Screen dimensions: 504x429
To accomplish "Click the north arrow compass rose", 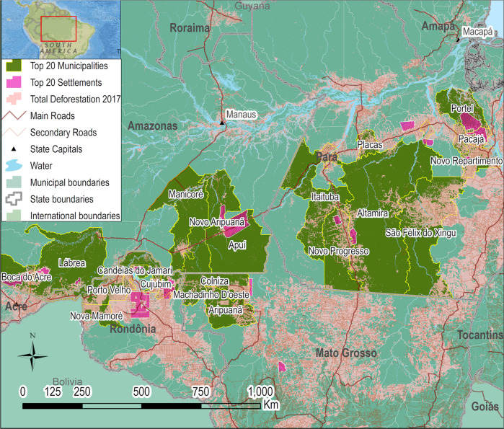I will click(32, 353).
